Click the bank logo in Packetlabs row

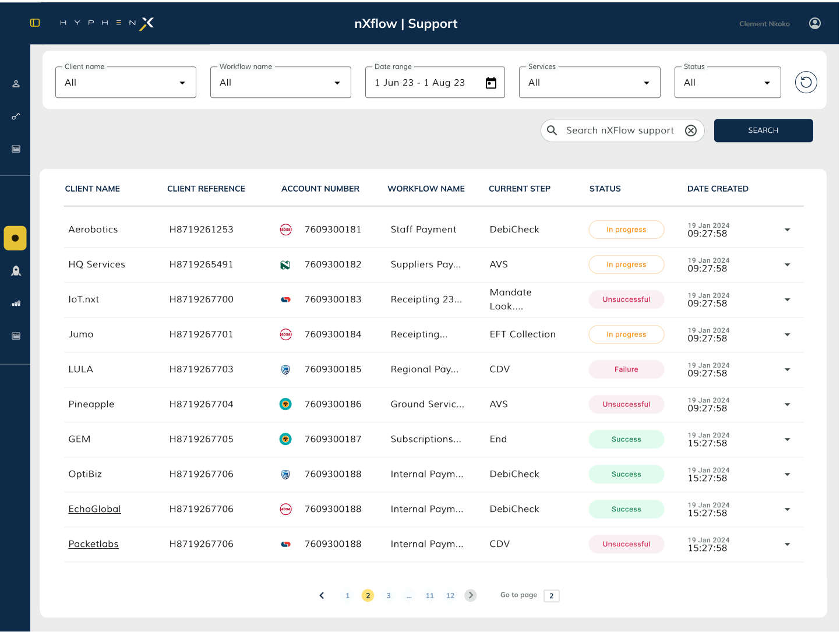tap(285, 544)
